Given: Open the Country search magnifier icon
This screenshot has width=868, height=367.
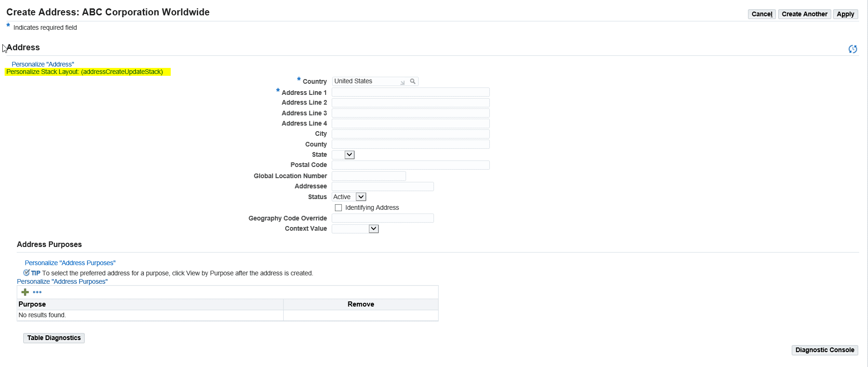Looking at the screenshot, I should click(413, 81).
